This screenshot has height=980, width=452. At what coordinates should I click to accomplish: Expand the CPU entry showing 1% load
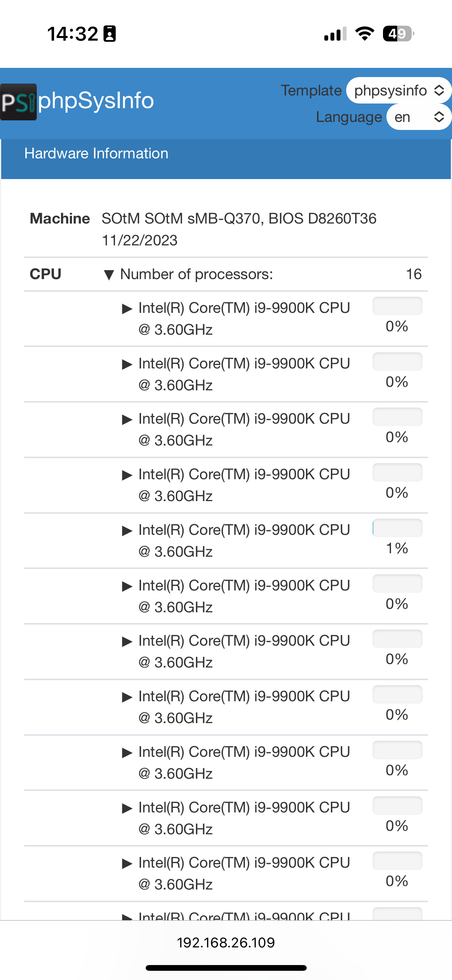click(x=127, y=531)
